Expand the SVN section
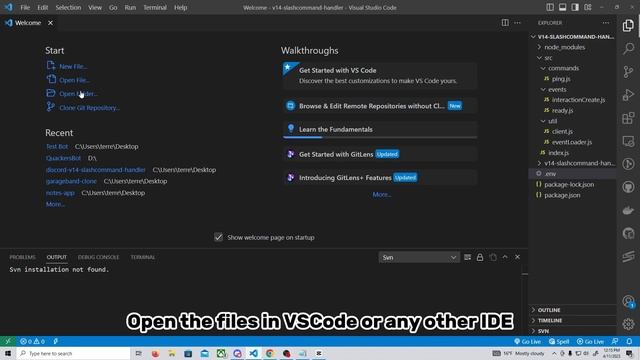The image size is (640, 360). (573, 331)
